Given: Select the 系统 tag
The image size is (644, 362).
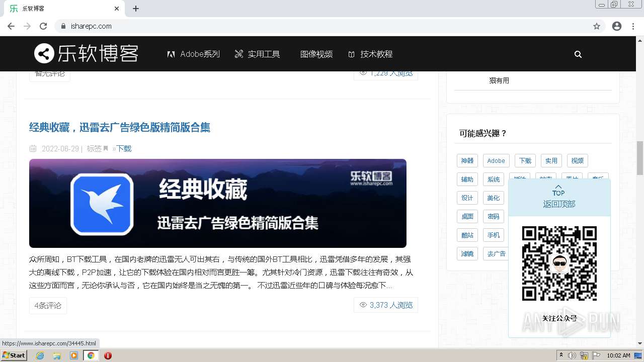Looking at the screenshot, I should [x=494, y=179].
